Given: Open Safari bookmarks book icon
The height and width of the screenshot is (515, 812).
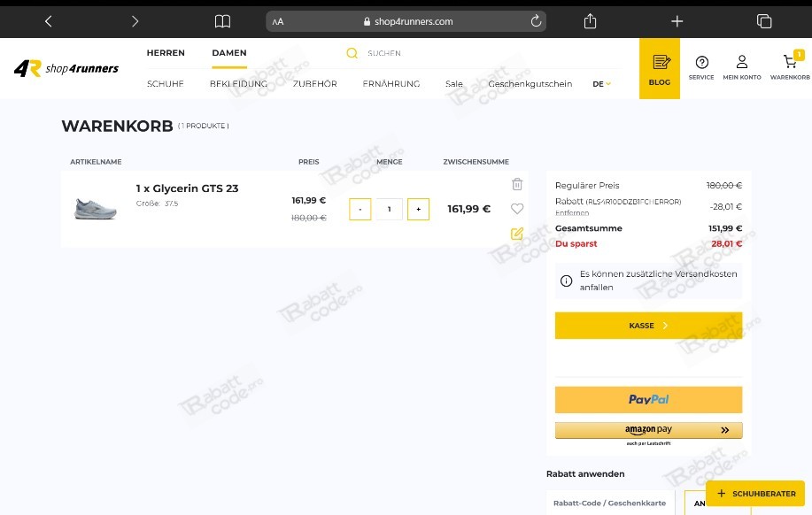Looking at the screenshot, I should pos(222,21).
